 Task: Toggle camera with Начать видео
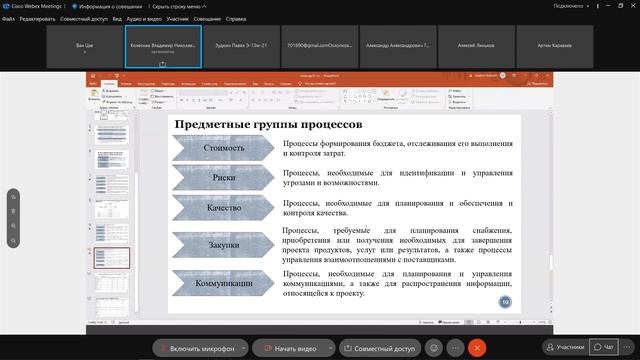tap(290, 348)
